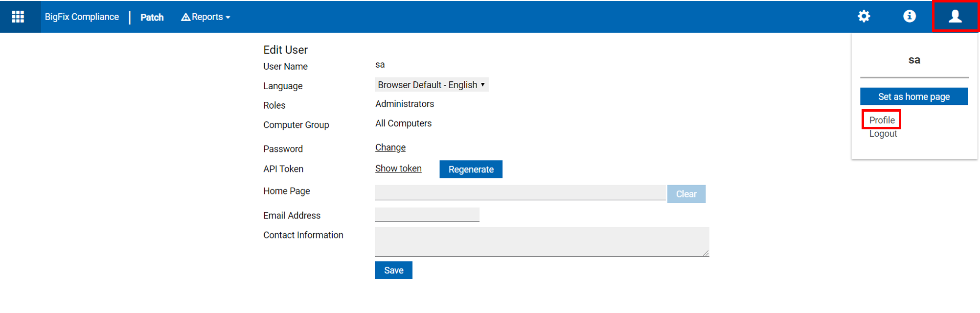The height and width of the screenshot is (313, 980).
Task: Open the Language dropdown selector
Action: [431, 85]
